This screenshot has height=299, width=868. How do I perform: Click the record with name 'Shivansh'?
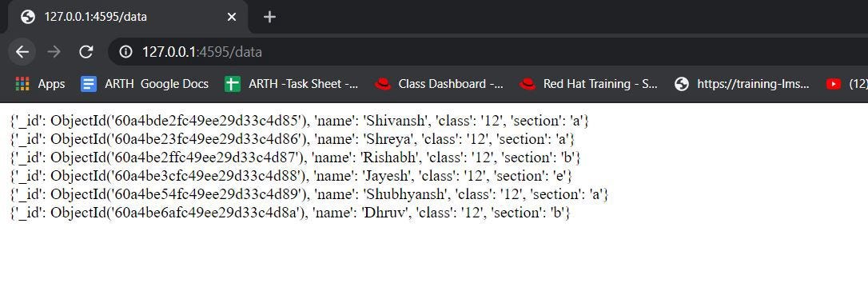(300, 120)
